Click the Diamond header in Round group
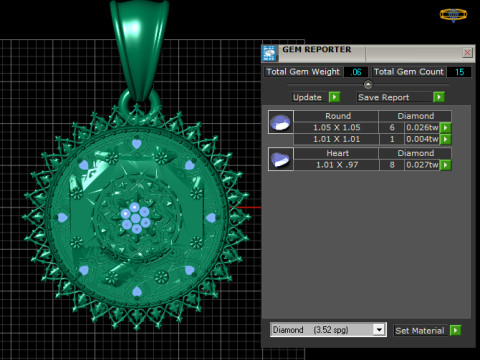 click(x=415, y=116)
